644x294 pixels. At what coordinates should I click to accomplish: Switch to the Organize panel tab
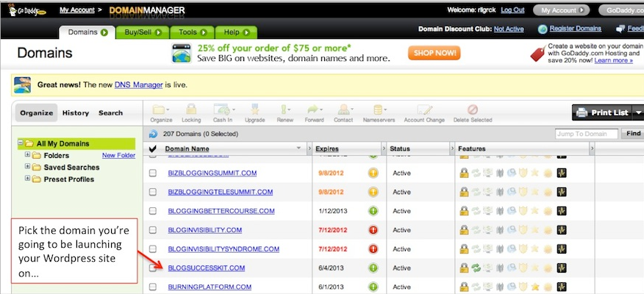point(37,113)
